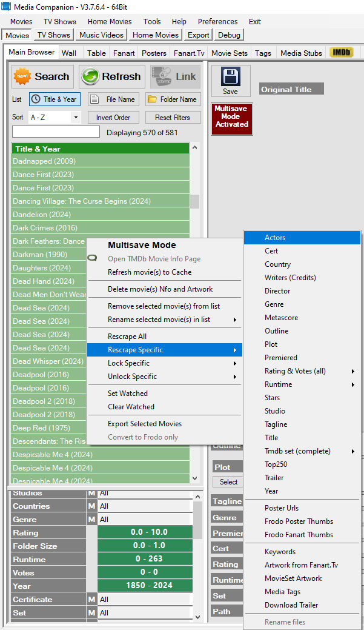The image size is (364, 630).
Task: Switch to the Movie Sets tab
Action: (x=230, y=53)
